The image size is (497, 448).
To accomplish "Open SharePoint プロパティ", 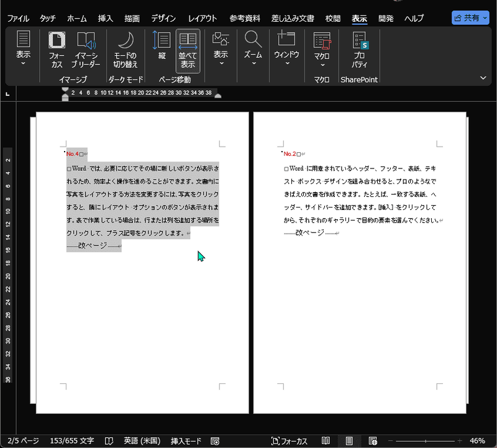I will [360, 50].
